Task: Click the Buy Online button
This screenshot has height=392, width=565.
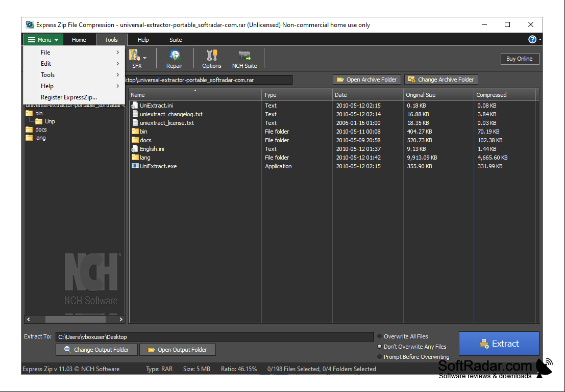Action: (x=520, y=59)
